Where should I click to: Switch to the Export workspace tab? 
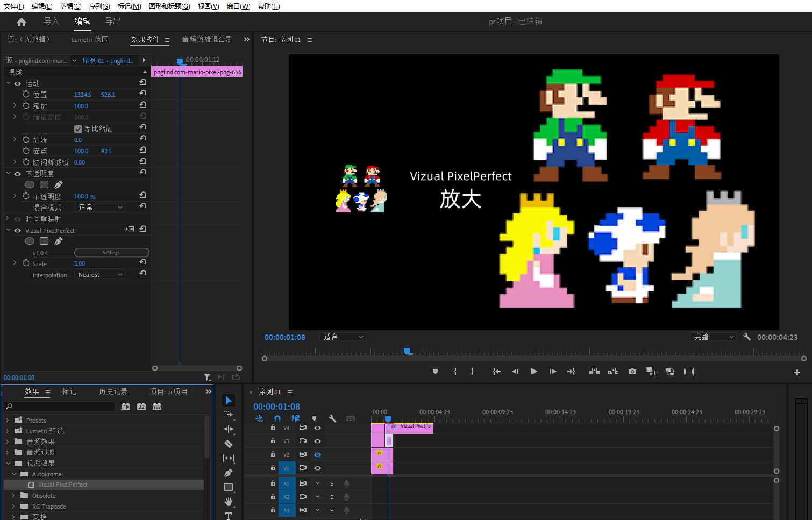113,21
